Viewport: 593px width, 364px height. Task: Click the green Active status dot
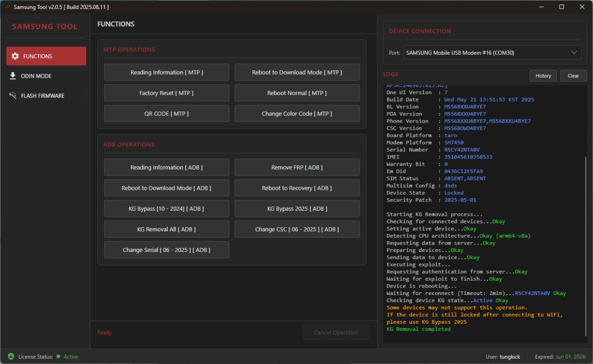(x=58, y=357)
